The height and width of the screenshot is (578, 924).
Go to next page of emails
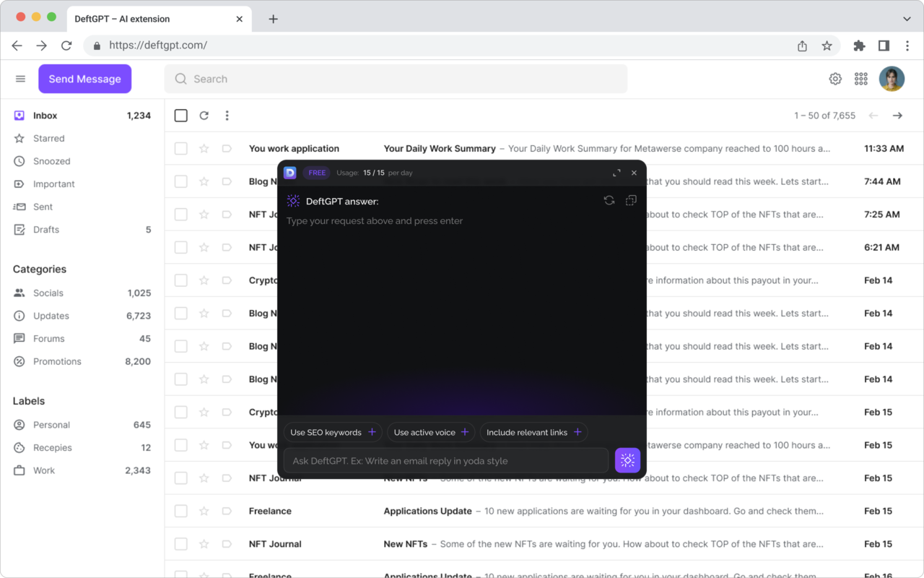897,116
